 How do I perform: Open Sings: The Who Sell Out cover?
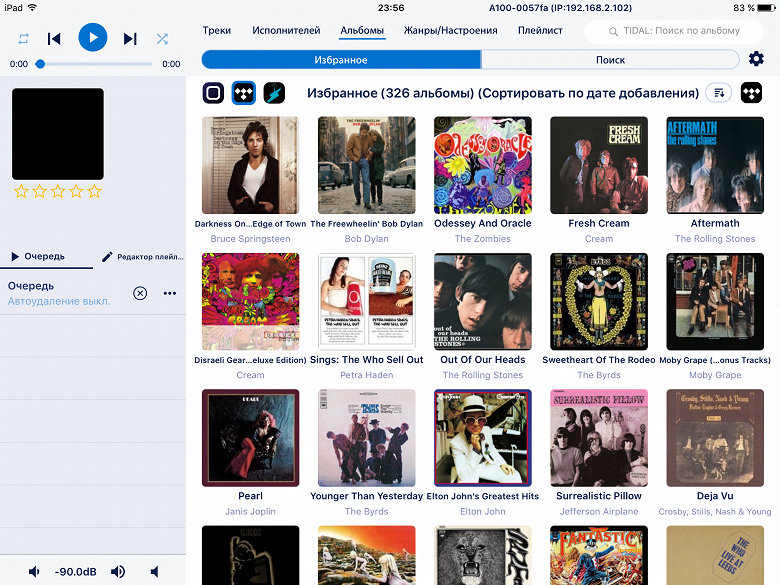tap(367, 301)
